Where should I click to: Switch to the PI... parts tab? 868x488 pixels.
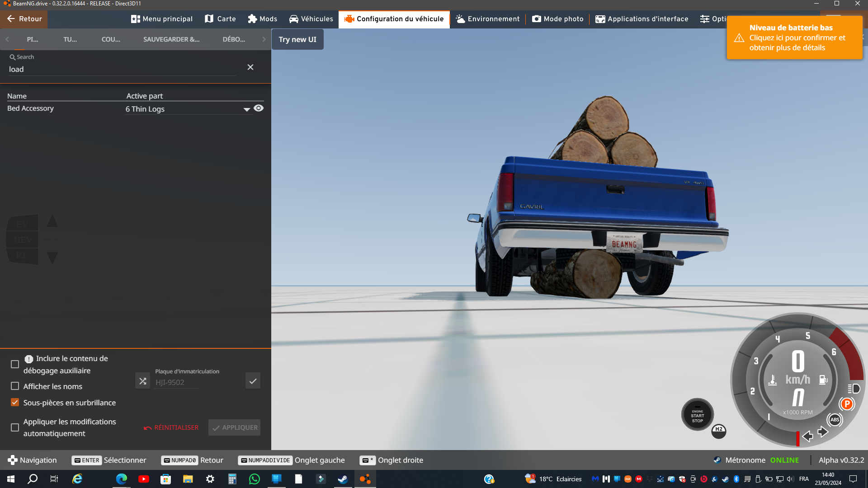pos(33,39)
